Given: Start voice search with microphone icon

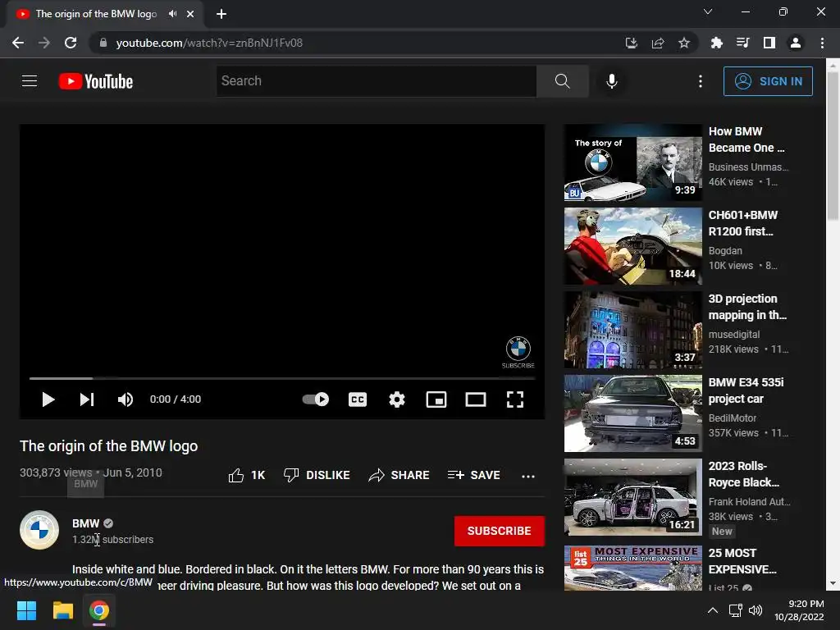Looking at the screenshot, I should (611, 81).
